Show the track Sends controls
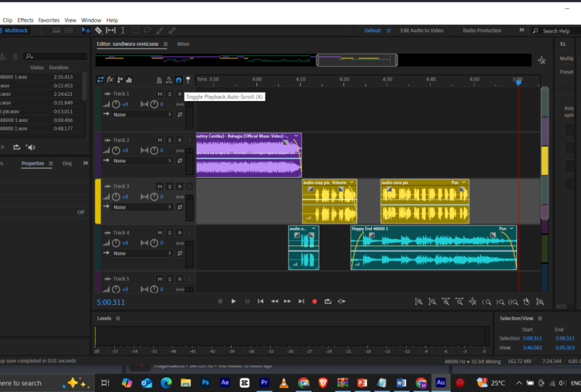581x392 pixels. (120, 80)
